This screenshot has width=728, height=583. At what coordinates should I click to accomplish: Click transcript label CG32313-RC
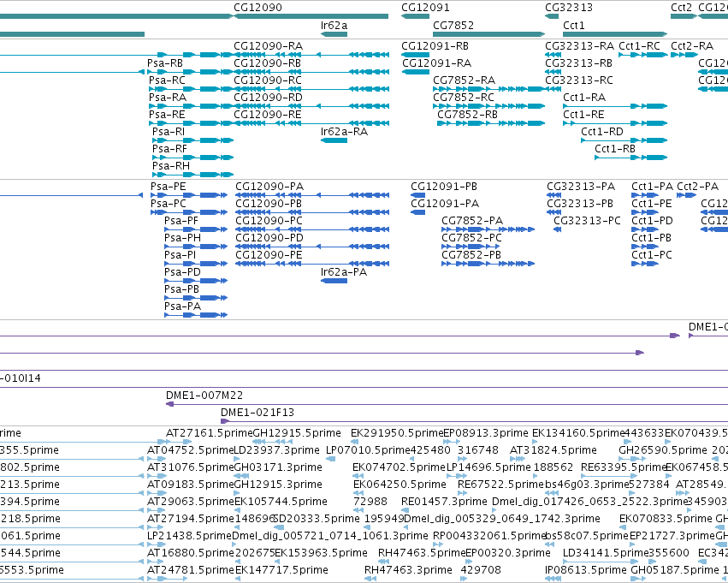point(579,80)
